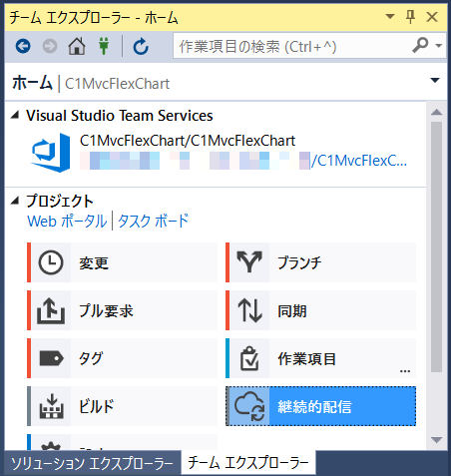Open the ブランチ tile

pyautogui.click(x=320, y=262)
